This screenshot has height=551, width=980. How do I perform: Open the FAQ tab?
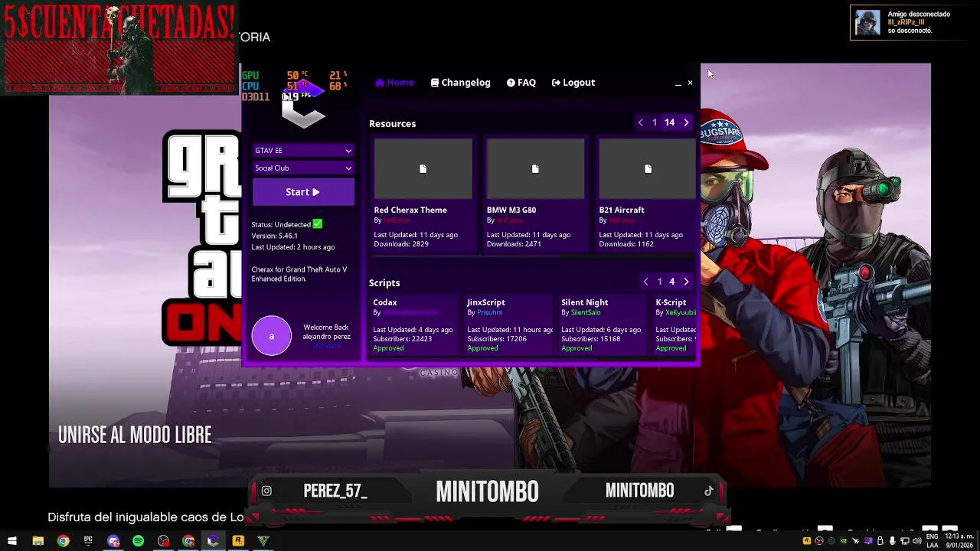click(x=521, y=83)
